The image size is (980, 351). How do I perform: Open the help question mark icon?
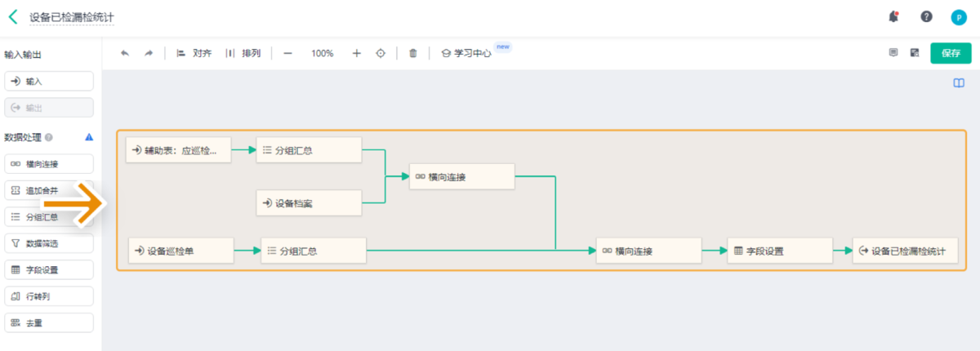pyautogui.click(x=926, y=16)
